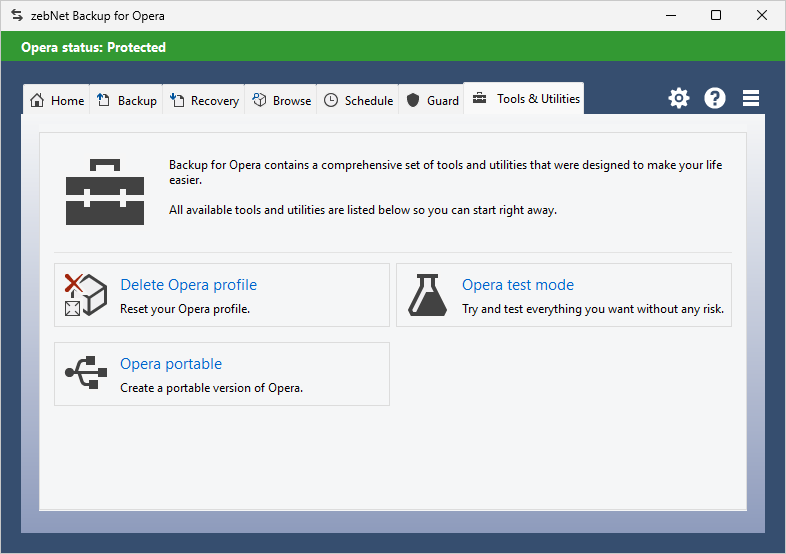Click the Delete Opera profile box icon

pos(85,295)
